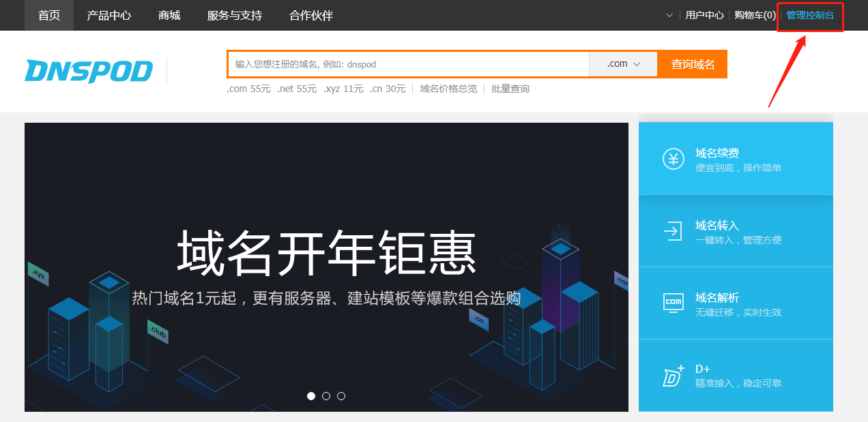Image resolution: width=868 pixels, height=422 pixels.
Task: Expand the dropdown arrow left of 用户中心
Action: 669,15
